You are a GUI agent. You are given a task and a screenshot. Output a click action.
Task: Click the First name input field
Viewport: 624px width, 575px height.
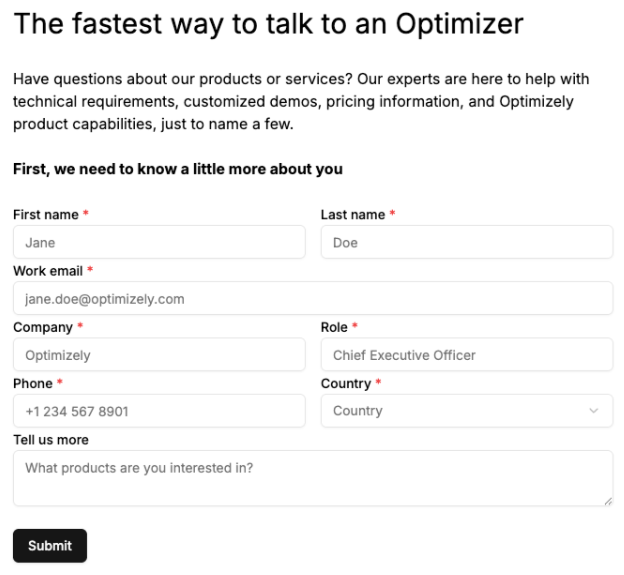[158, 242]
